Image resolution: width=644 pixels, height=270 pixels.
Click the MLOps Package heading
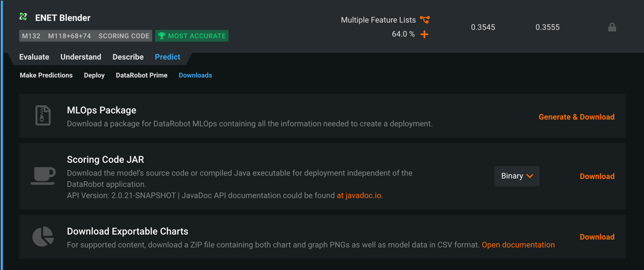(x=102, y=111)
